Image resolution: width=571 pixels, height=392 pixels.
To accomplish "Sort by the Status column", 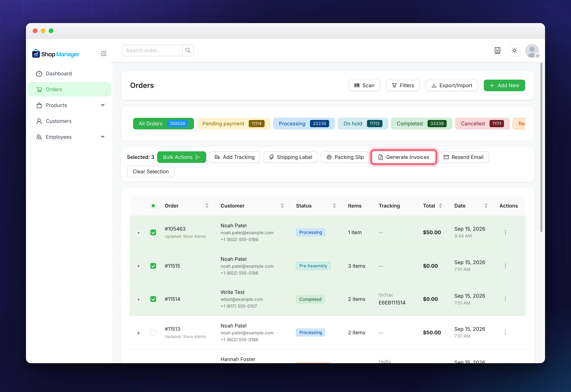I will pyautogui.click(x=334, y=206).
